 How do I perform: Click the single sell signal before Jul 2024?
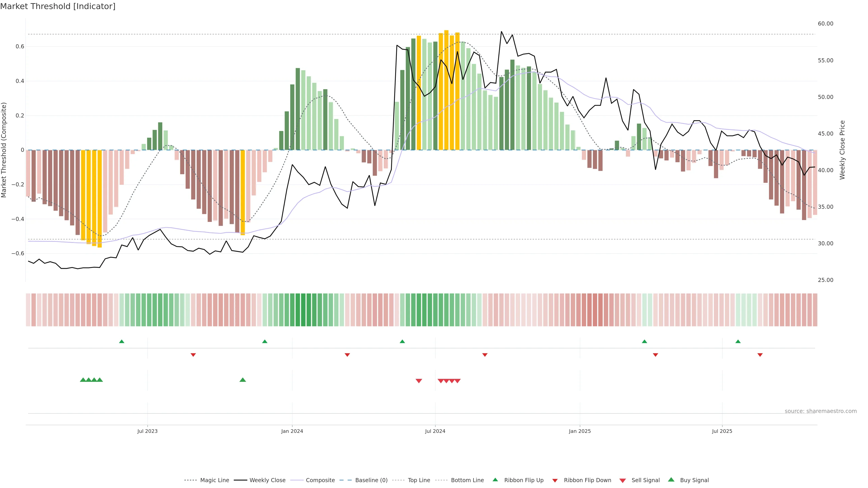pyautogui.click(x=419, y=381)
